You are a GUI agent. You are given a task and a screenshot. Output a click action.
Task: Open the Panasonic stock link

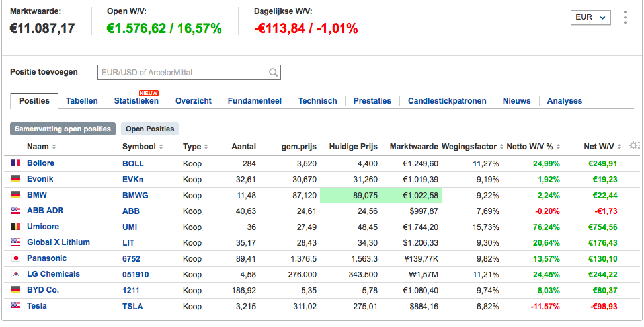47,258
